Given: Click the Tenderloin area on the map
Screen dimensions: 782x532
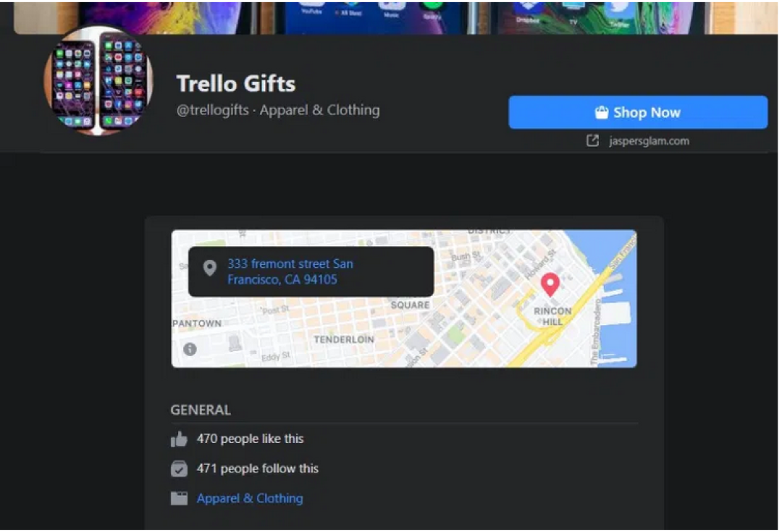Looking at the screenshot, I should [x=344, y=339].
